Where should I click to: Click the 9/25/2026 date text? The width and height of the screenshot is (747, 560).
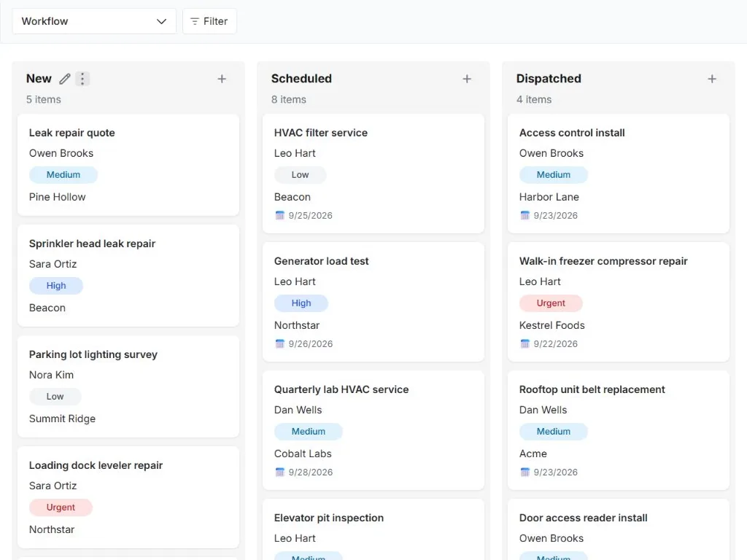pos(310,215)
